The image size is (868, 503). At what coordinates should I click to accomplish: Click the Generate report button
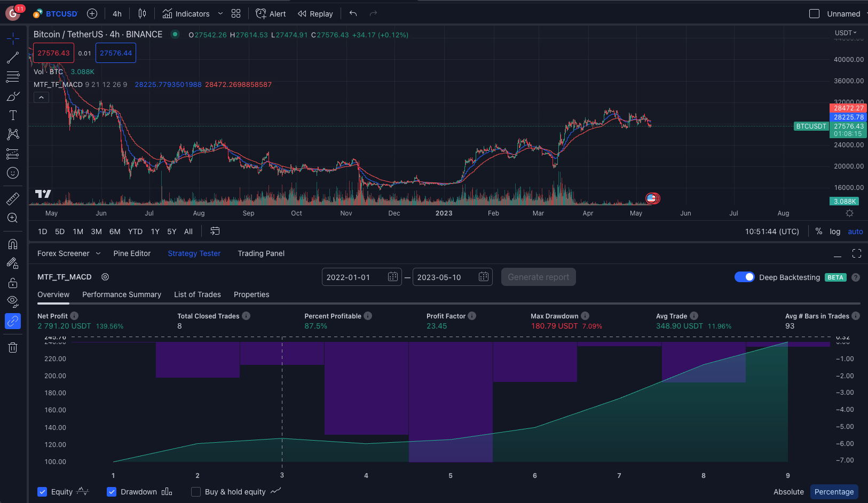pos(538,277)
